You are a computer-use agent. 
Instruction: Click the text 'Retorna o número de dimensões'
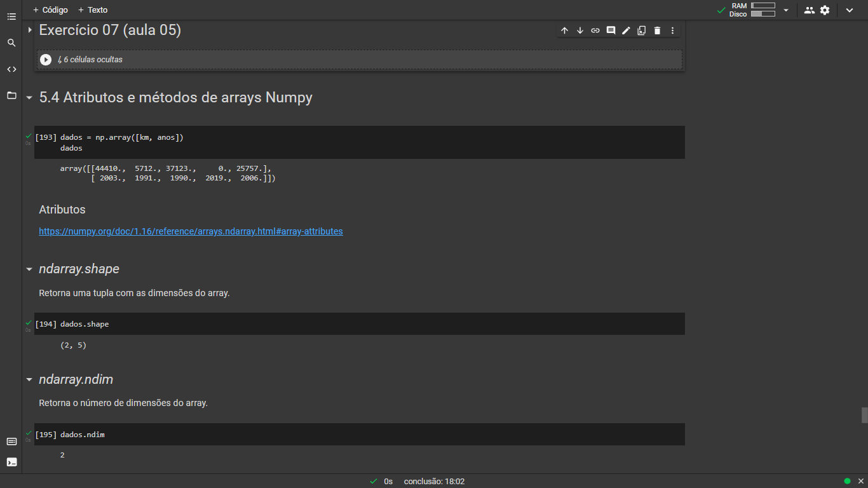(123, 403)
